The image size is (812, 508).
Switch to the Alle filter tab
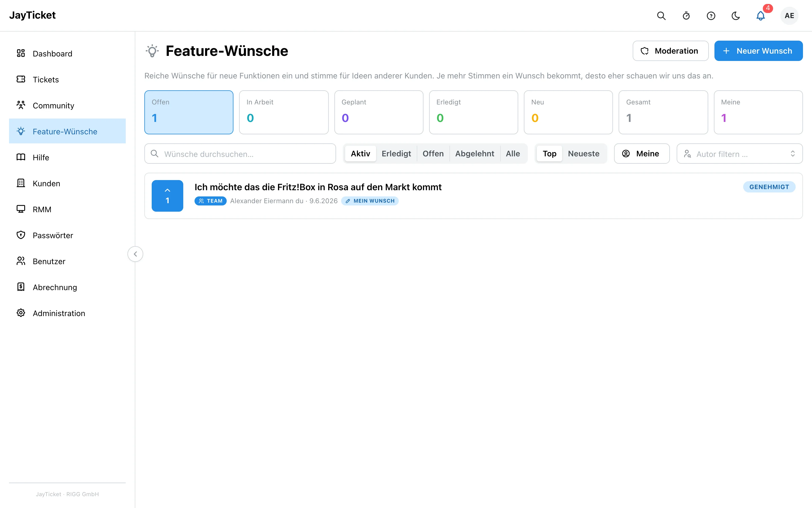[x=513, y=154]
